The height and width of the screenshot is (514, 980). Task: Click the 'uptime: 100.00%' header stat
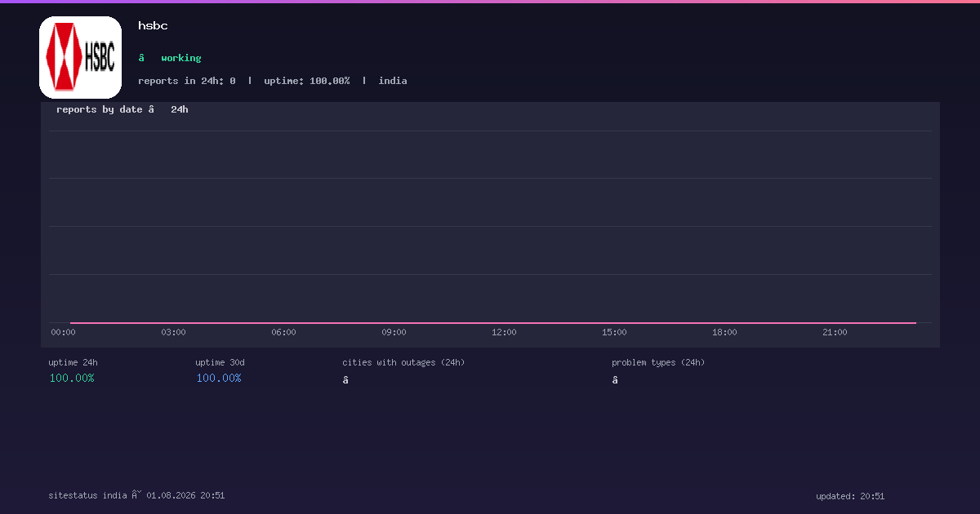tap(307, 81)
